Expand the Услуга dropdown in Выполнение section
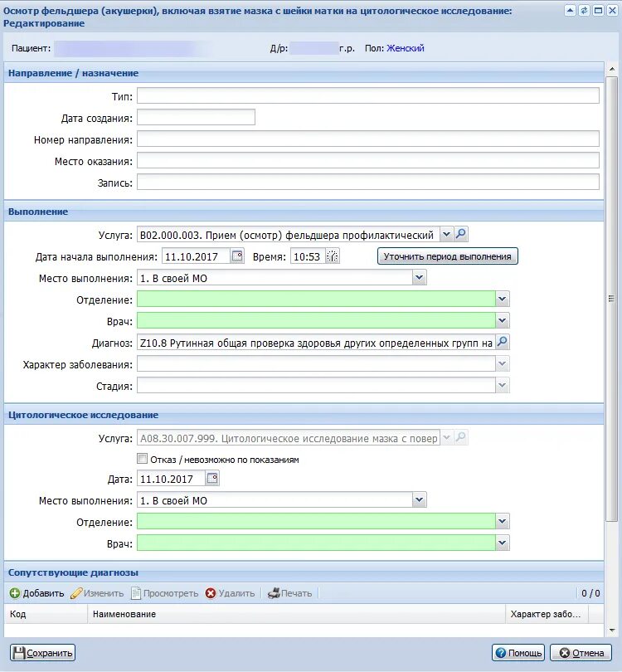 446,235
